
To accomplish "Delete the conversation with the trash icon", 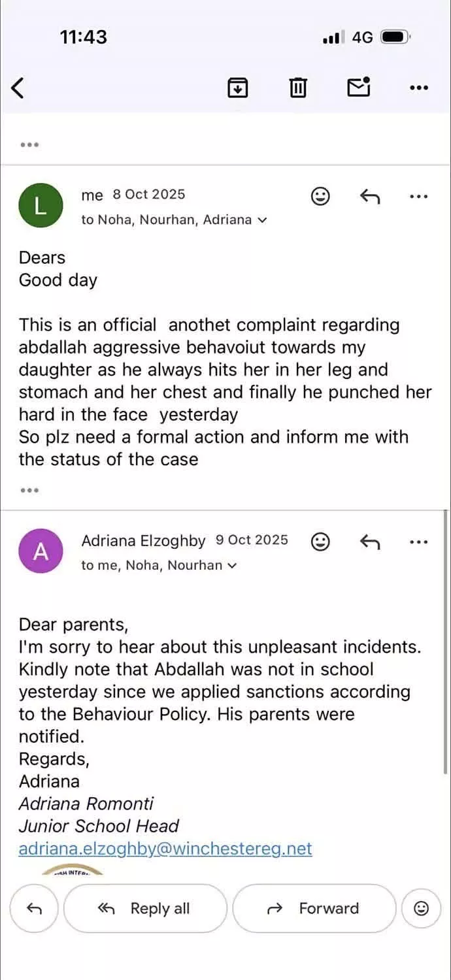I will 298,87.
